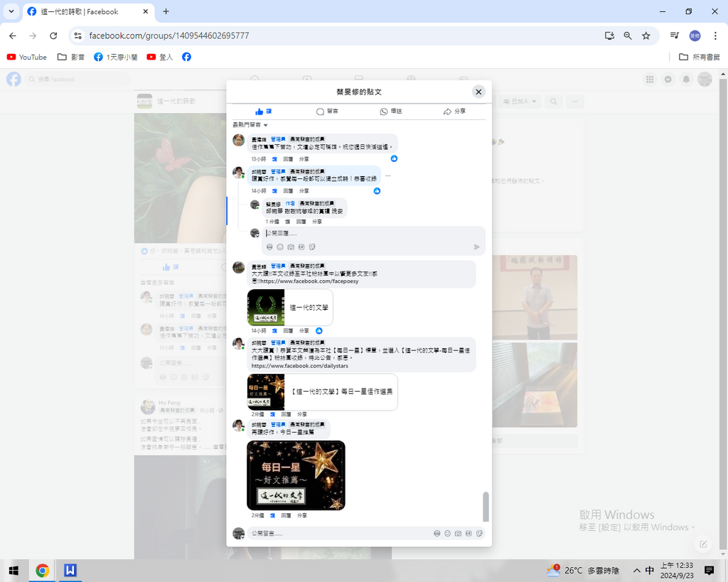Click the 留言 comment icon button
Image resolution: width=728 pixels, height=582 pixels.
point(327,112)
